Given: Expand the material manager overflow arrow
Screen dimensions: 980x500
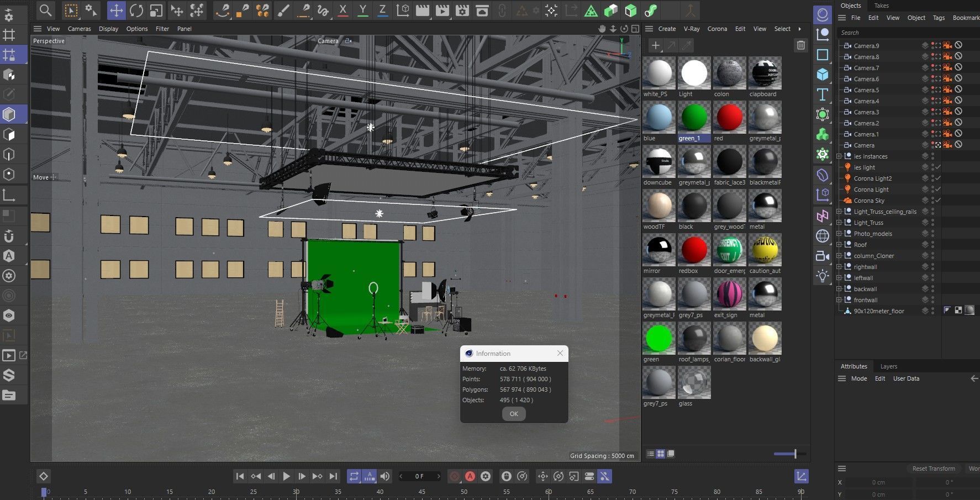Looking at the screenshot, I should 799,29.
